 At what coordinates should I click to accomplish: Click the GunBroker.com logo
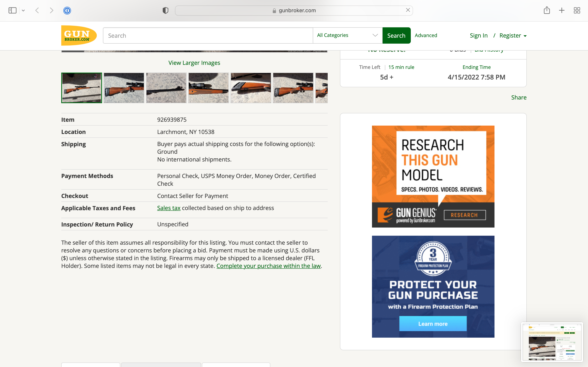(x=79, y=36)
